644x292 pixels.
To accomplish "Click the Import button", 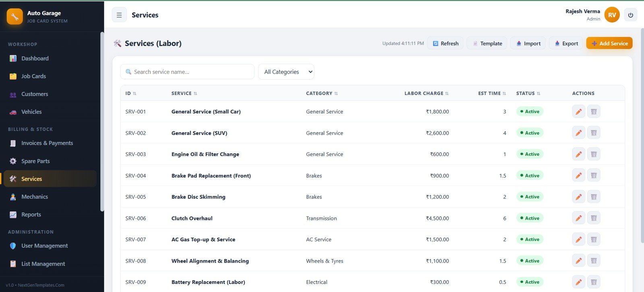I will [528, 43].
